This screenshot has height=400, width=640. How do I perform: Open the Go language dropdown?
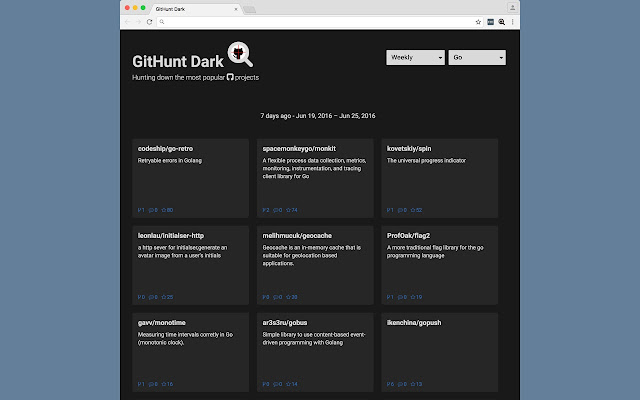[x=477, y=58]
